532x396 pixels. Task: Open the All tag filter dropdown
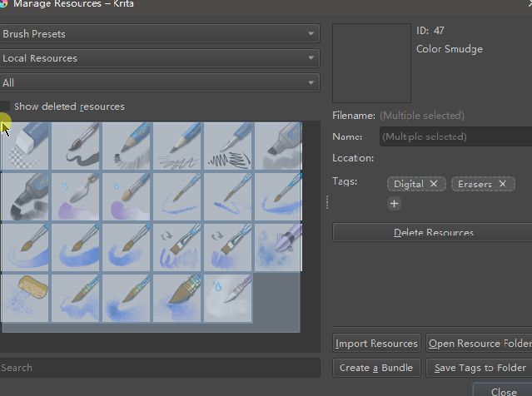click(160, 82)
